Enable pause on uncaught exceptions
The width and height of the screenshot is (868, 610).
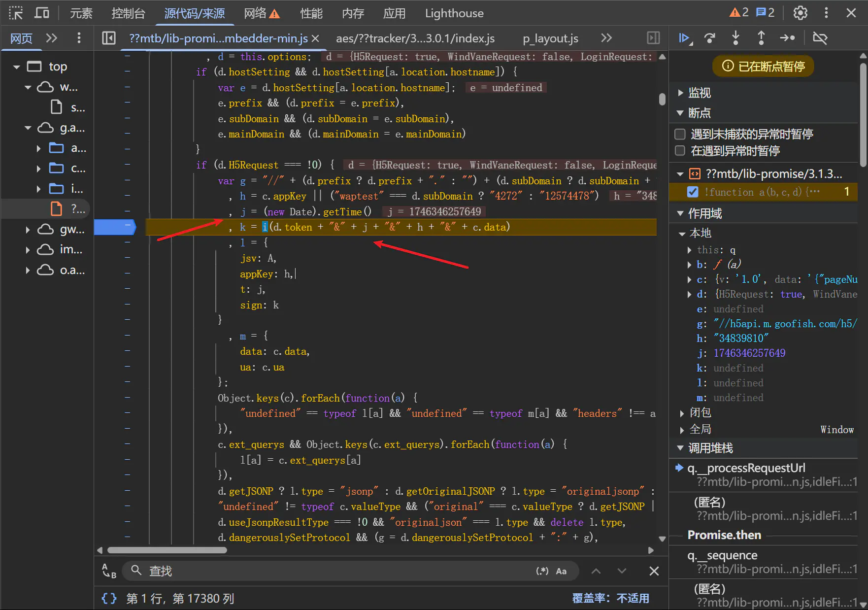point(680,134)
